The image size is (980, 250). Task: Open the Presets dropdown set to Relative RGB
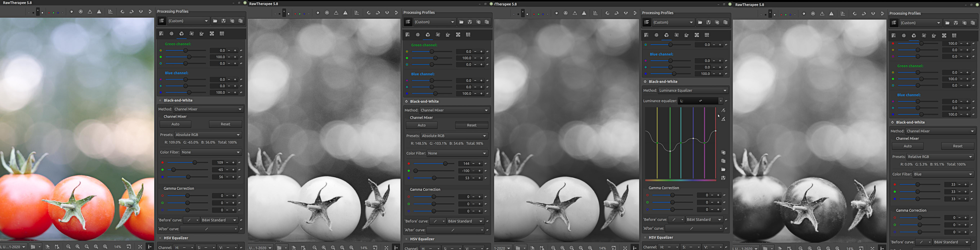click(x=940, y=157)
